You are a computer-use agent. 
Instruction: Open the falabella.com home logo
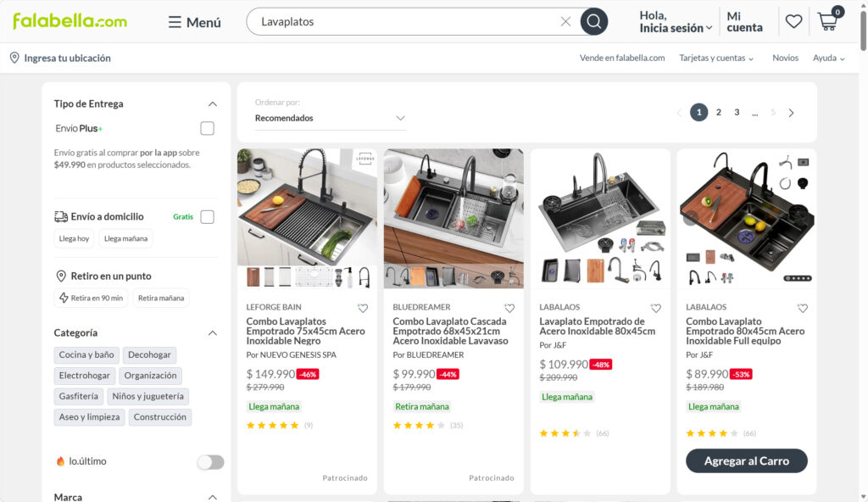pyautogui.click(x=70, y=21)
